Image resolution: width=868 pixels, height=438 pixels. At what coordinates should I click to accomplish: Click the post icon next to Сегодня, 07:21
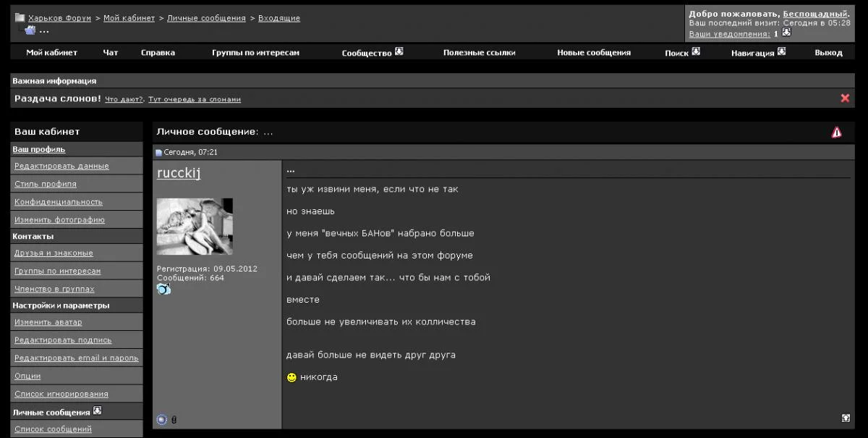(x=159, y=153)
